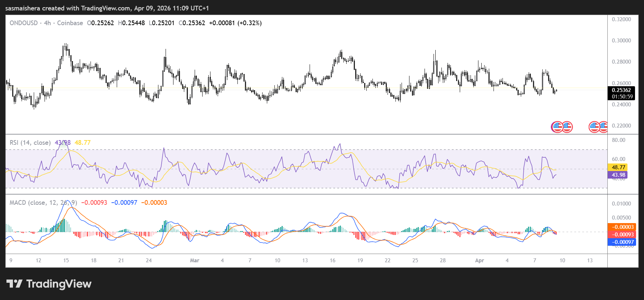Click the 0.22000 price axis label
The height and width of the screenshot is (300, 644).
621,126
